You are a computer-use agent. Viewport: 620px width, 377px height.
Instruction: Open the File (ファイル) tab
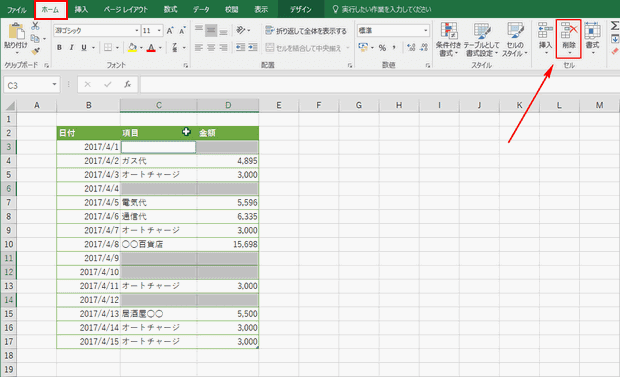click(x=17, y=9)
